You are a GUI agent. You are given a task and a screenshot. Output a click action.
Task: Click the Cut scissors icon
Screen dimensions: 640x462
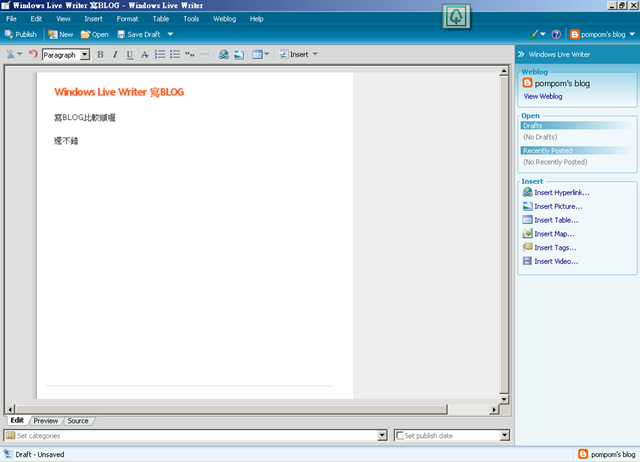coord(10,54)
